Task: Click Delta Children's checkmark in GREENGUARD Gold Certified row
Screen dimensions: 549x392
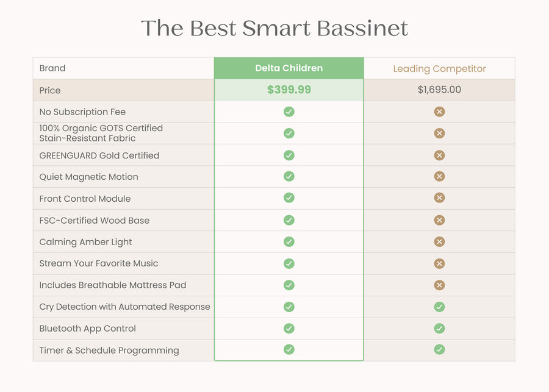Action: pos(289,155)
